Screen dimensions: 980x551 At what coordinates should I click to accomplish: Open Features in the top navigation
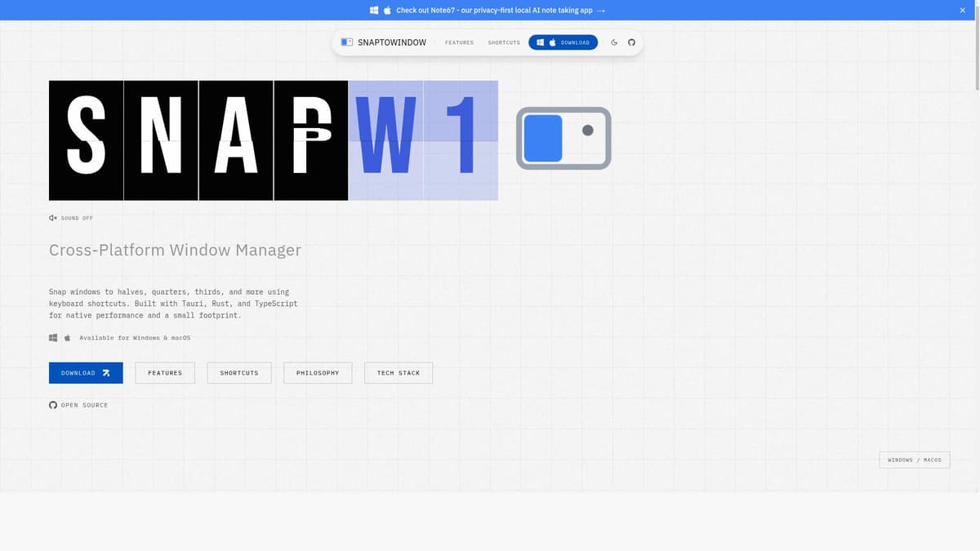pos(459,42)
